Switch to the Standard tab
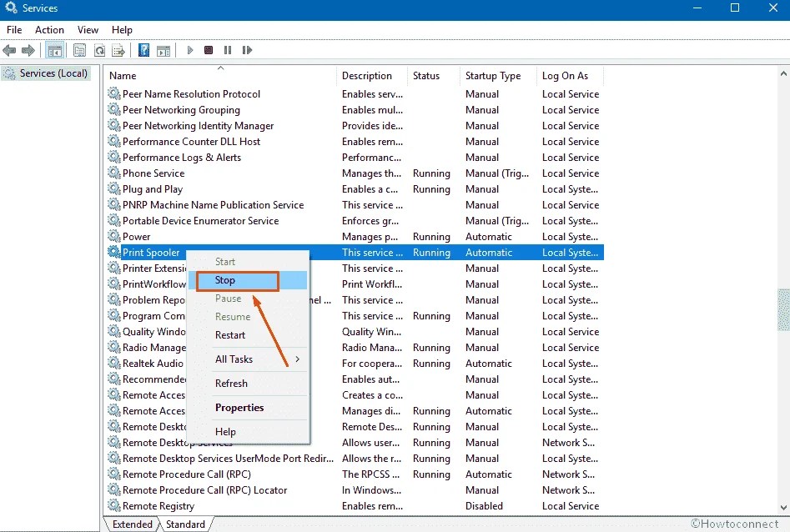Viewport: 790px width, 532px height. 185,524
